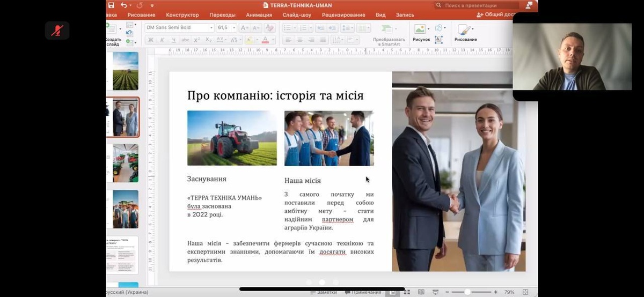The image size is (644, 297).
Task: Click Преобразовать в SmartArt button
Action: [389, 35]
